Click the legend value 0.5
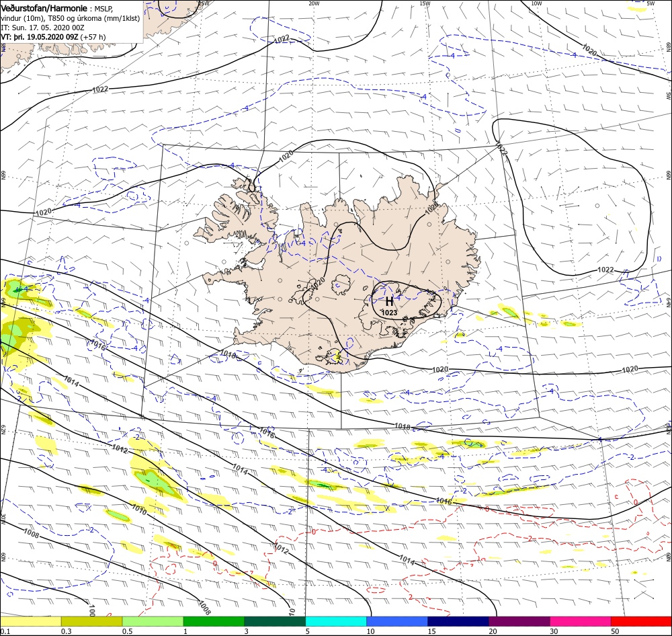Image resolution: width=672 pixels, height=636 pixels. tap(128, 632)
